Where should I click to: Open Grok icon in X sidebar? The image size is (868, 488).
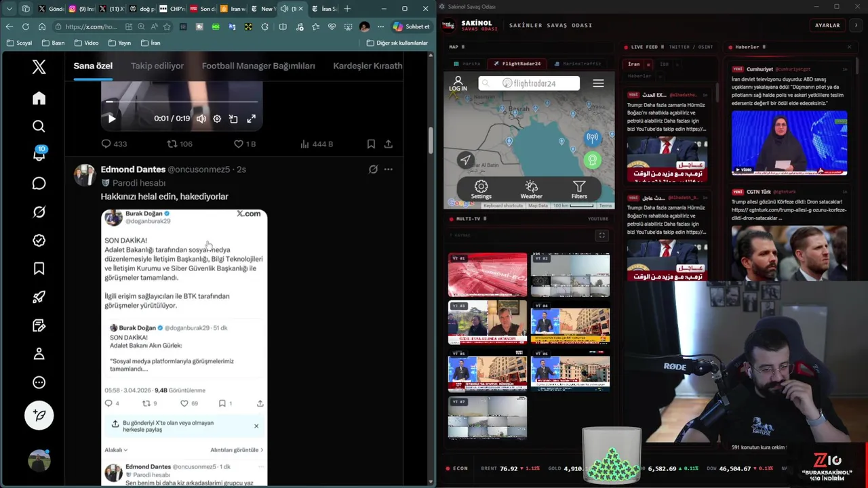tap(39, 212)
